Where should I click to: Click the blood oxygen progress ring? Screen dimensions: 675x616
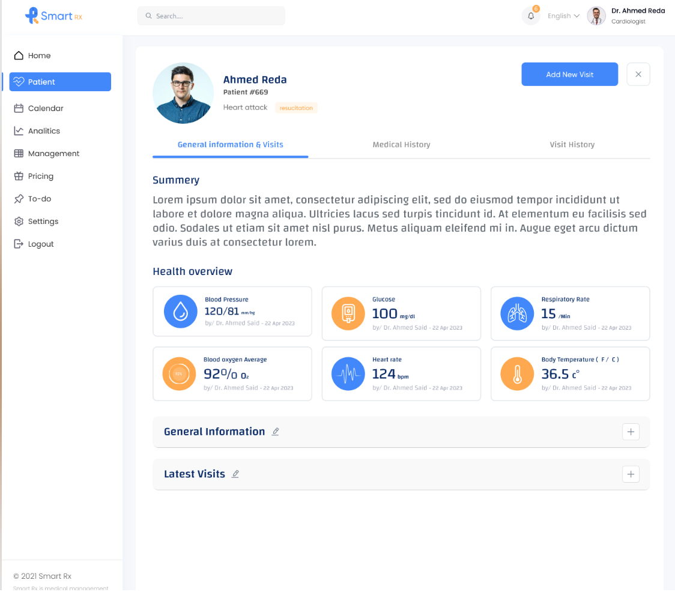coord(179,373)
